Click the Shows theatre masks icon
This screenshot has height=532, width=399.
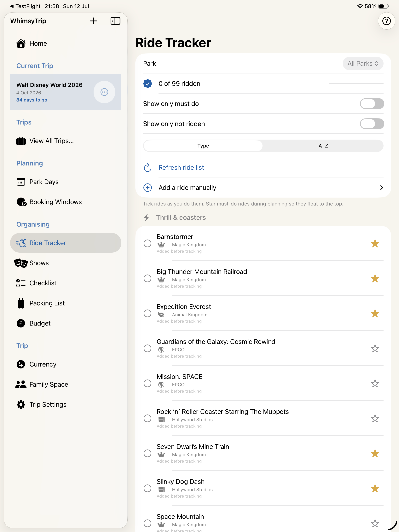point(21,263)
